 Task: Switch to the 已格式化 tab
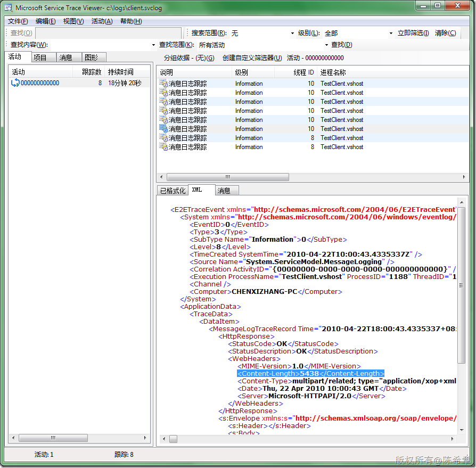pyautogui.click(x=173, y=191)
